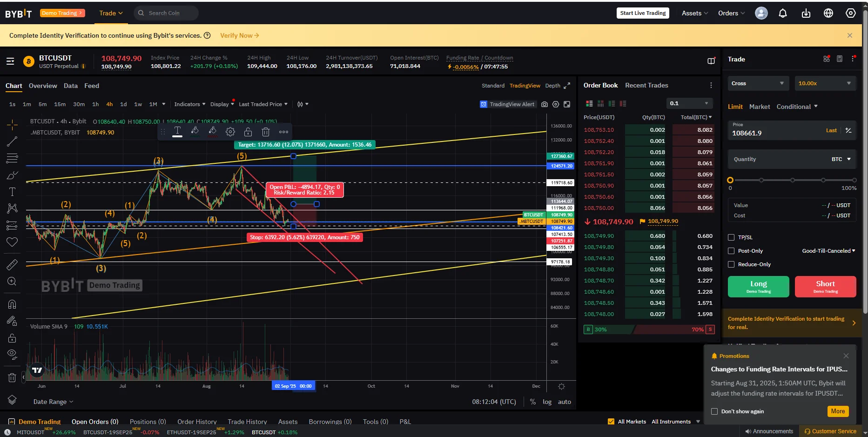The width and height of the screenshot is (868, 437).
Task: Open the language globe settings
Action: click(828, 13)
